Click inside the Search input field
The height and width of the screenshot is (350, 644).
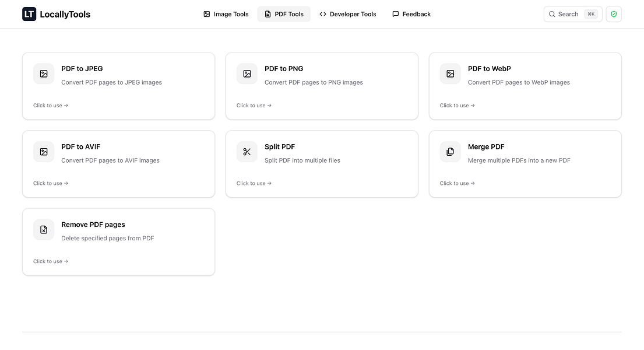click(574, 13)
